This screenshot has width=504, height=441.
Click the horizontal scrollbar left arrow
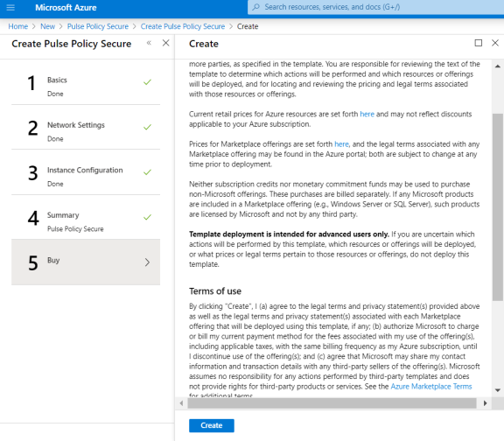pos(182,403)
